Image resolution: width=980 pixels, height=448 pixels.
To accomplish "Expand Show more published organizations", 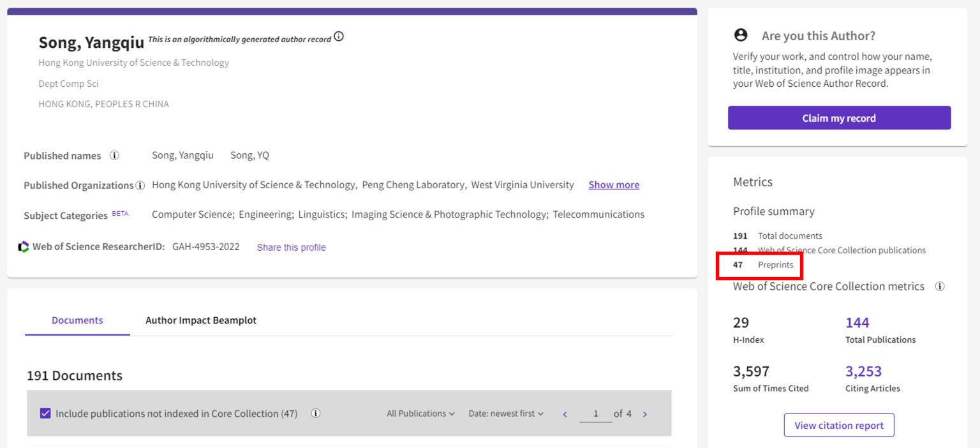I will 613,184.
